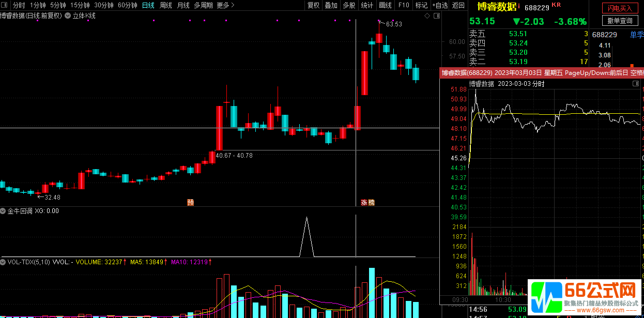The height and width of the screenshot is (318, 644).
Task: Expand the 立体K线 main chart indicator dropdown
Action: [x=68, y=16]
